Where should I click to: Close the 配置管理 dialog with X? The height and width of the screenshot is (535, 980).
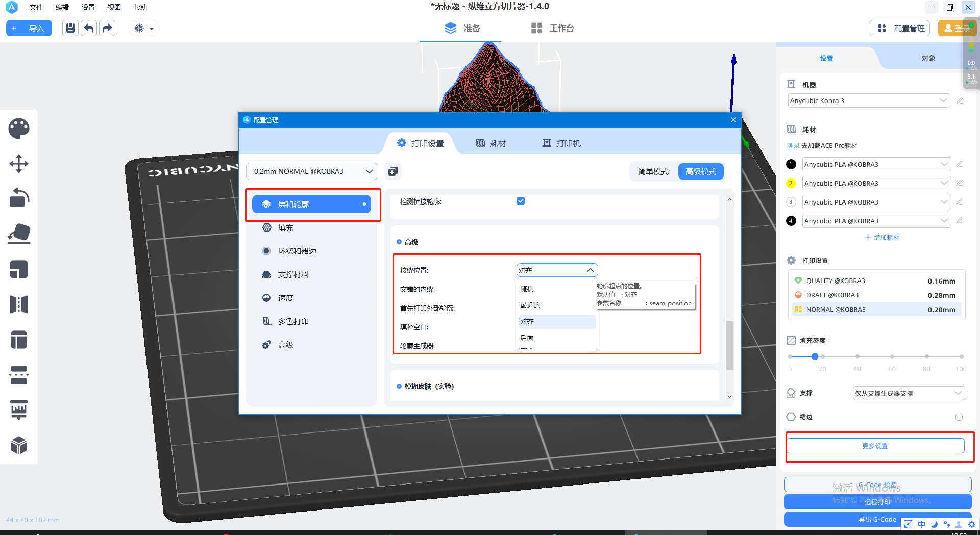click(x=733, y=120)
